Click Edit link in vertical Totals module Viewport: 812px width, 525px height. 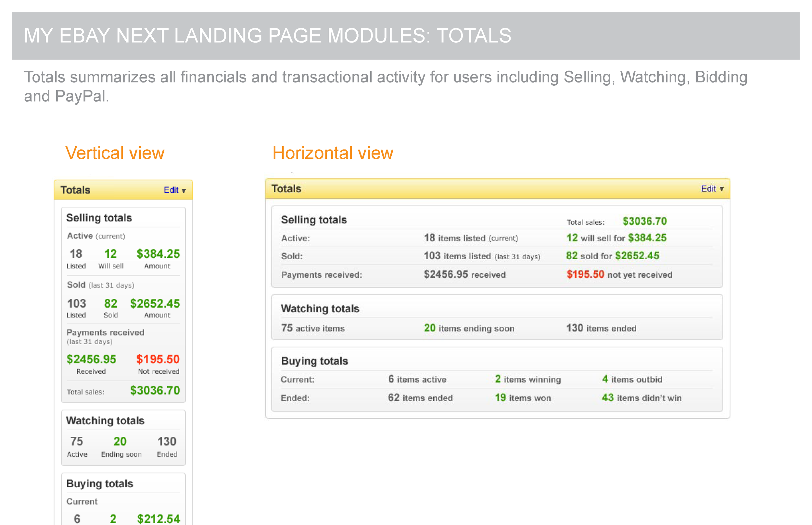171,190
